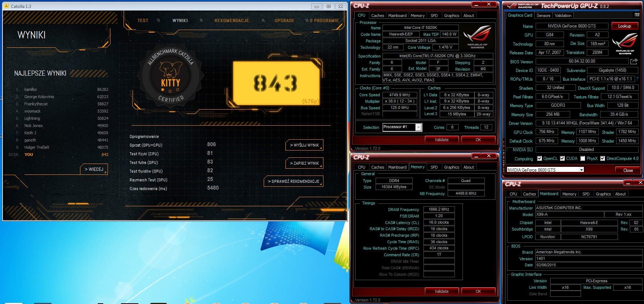
Task: Select leaderboard row gareth
Action: (x=62, y=140)
